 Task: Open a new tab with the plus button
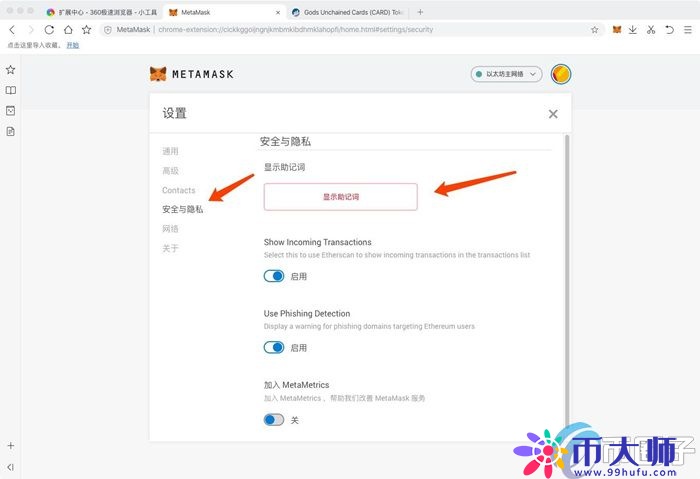[x=420, y=12]
